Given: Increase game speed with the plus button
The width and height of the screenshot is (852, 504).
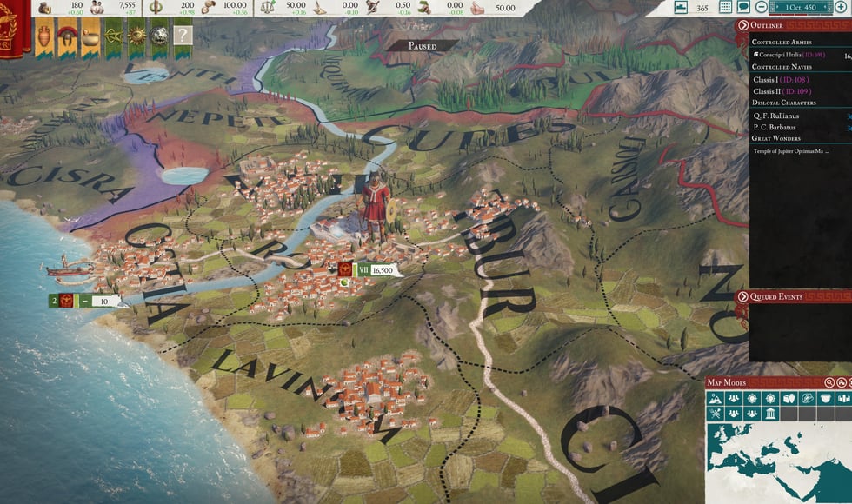Looking at the screenshot, I should point(841,7).
